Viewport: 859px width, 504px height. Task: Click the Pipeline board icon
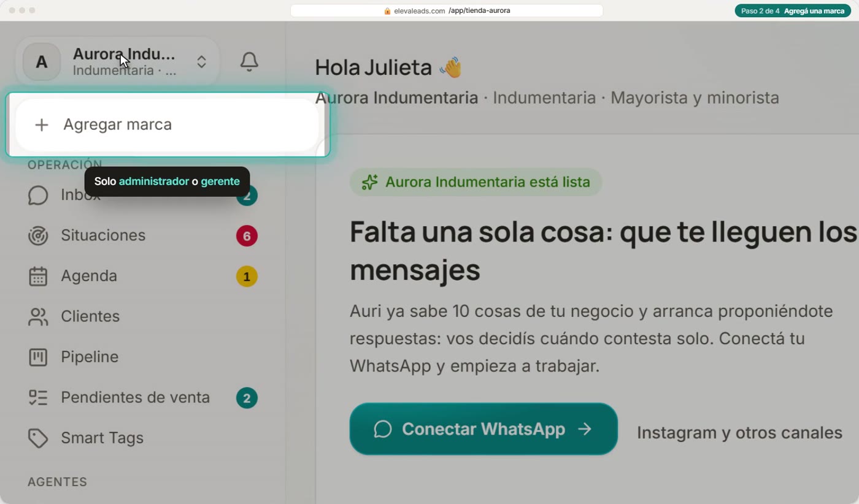coord(38,357)
